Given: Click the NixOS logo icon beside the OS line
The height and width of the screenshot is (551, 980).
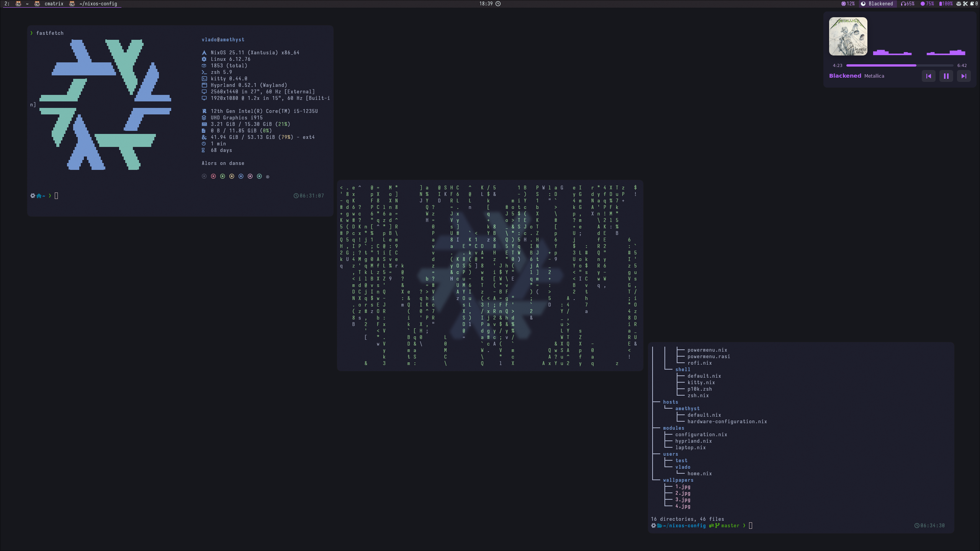Looking at the screenshot, I should [204, 53].
